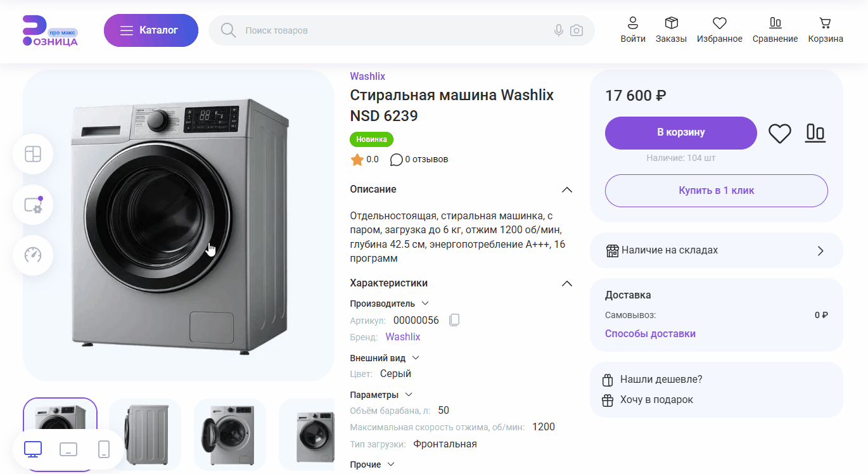Copy the article number with the copy icon
868x474 pixels.
click(454, 320)
